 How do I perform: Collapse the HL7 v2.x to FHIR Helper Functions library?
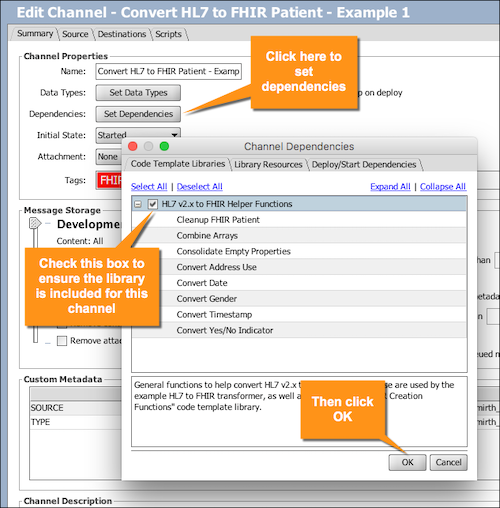click(x=138, y=204)
